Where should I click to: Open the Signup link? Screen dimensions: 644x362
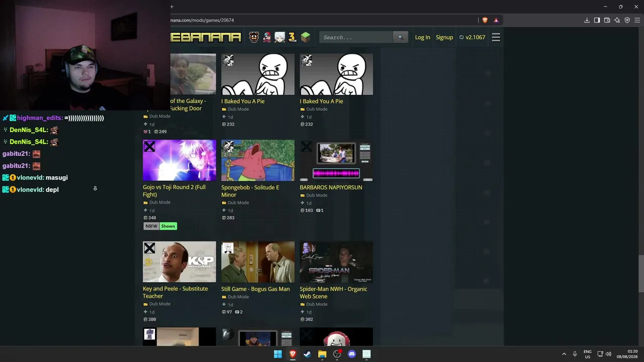coord(444,37)
